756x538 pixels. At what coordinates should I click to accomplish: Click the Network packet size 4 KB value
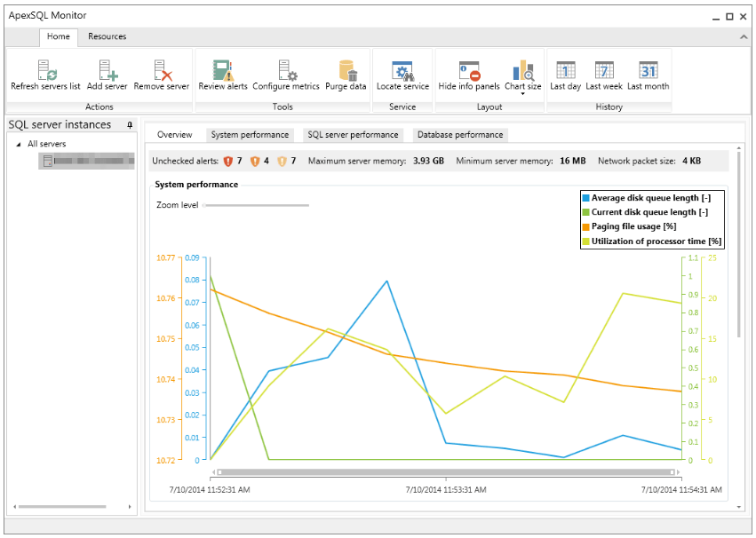pyautogui.click(x=691, y=162)
